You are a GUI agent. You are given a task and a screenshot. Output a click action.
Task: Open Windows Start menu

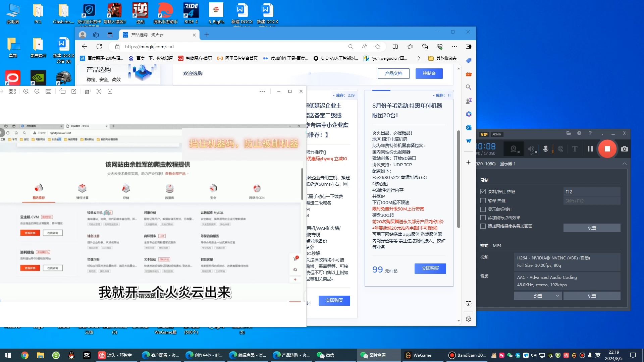[8, 355]
